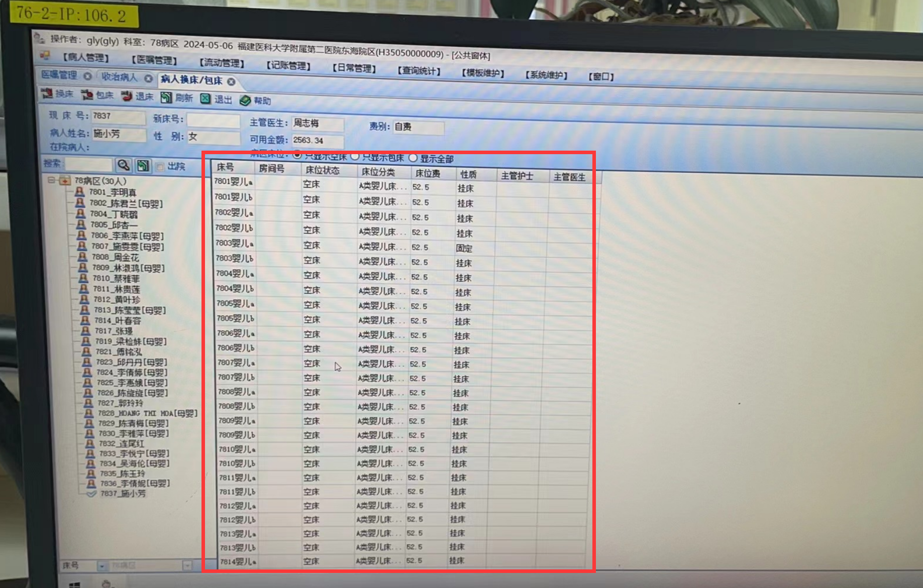This screenshot has width=923, height=588.
Task: Click the application icon before 操作者 in title bar
Action: click(x=39, y=38)
